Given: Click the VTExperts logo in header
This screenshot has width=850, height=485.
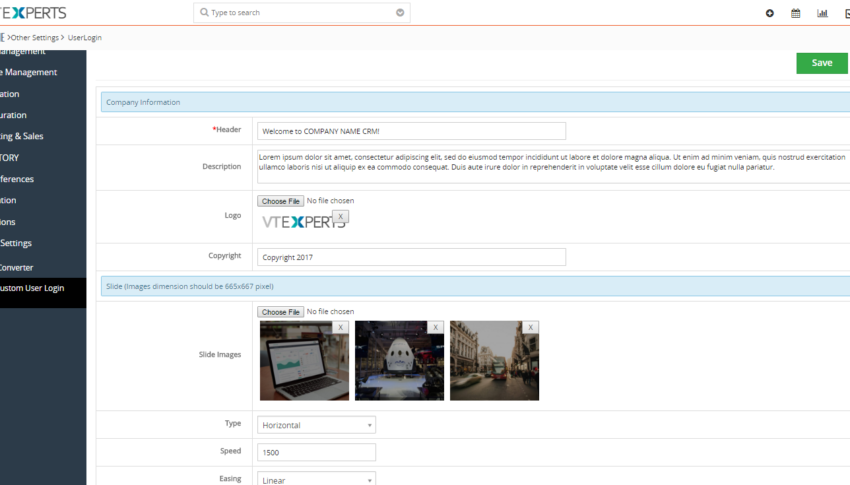Looking at the screenshot, I should click(x=33, y=12).
